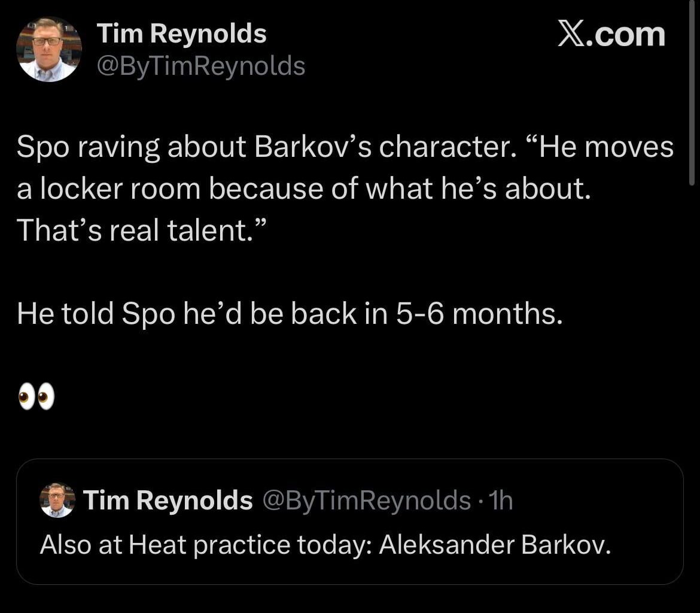
Task: Click the quoted phrase 'He moves' in tweet
Action: click(x=604, y=148)
